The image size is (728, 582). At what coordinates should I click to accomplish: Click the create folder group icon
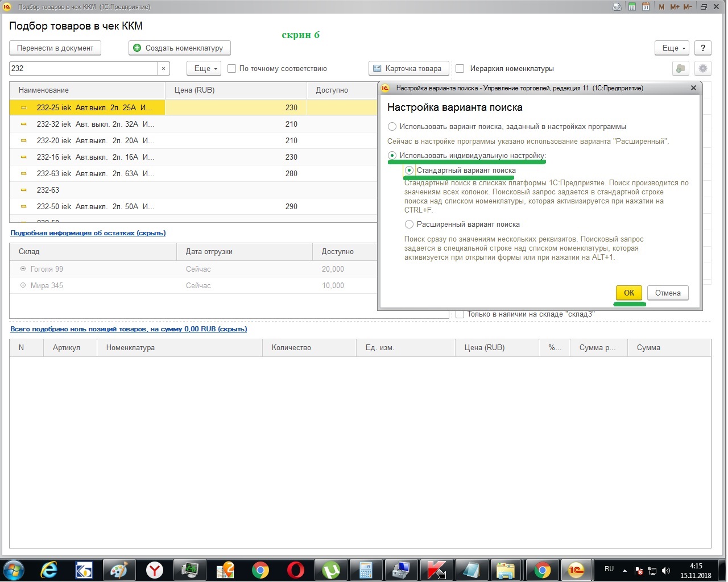[680, 68]
